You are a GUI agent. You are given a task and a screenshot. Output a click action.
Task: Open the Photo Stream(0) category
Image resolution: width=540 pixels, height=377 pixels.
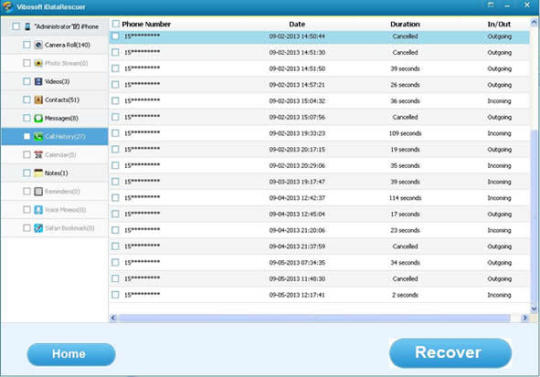[x=66, y=63]
